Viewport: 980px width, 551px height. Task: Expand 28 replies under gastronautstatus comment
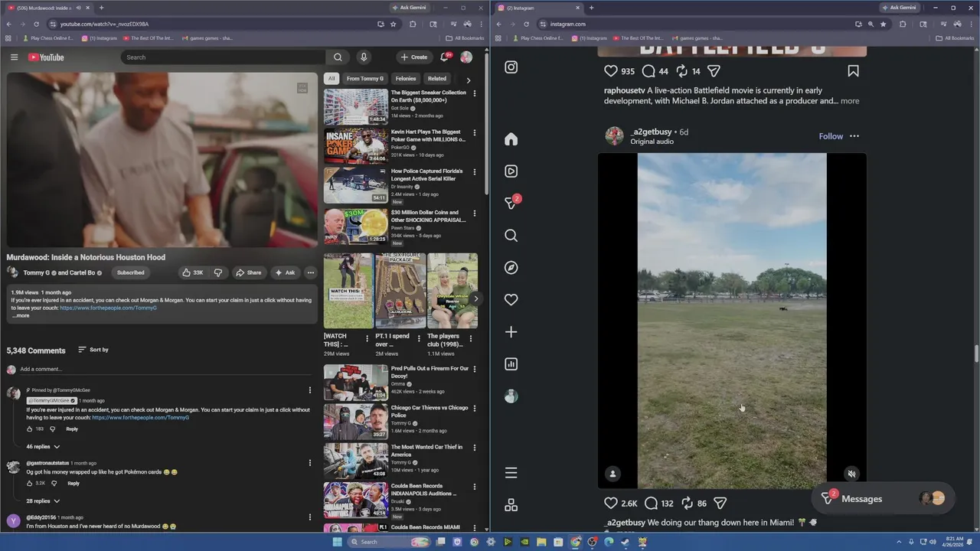click(x=43, y=501)
